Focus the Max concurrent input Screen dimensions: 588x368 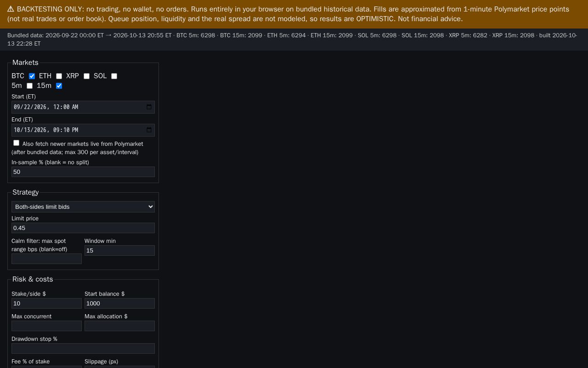pyautogui.click(x=46, y=326)
